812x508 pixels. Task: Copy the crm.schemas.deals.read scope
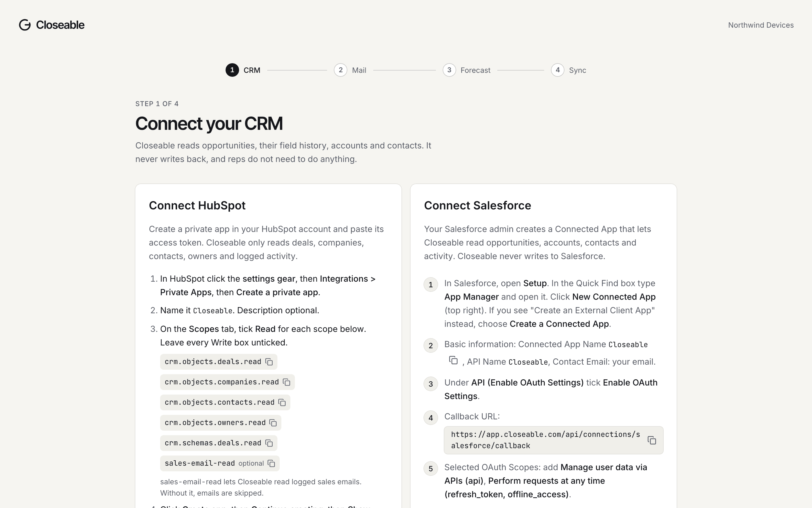269,443
